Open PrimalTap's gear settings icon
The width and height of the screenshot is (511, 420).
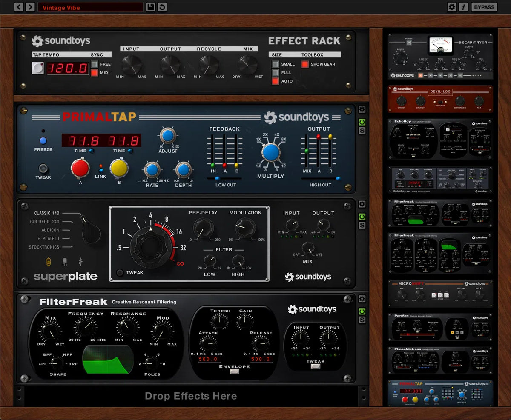coord(362,109)
